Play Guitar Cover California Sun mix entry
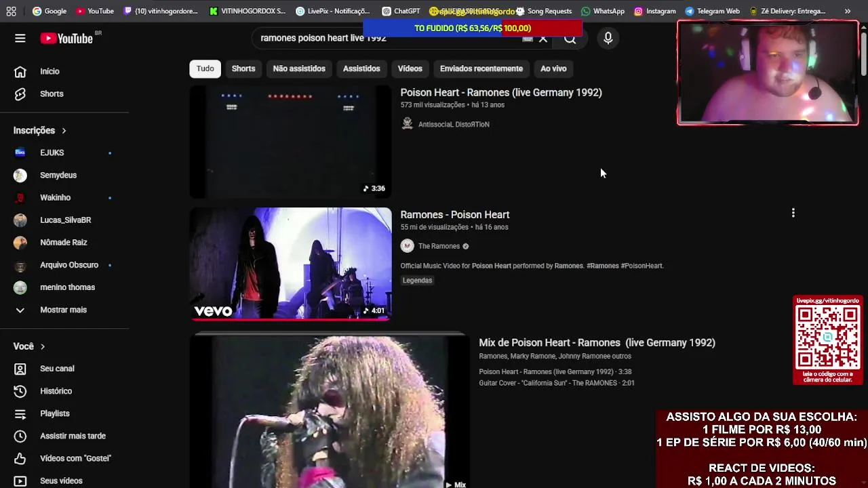This screenshot has height=488, width=868. tap(557, 383)
